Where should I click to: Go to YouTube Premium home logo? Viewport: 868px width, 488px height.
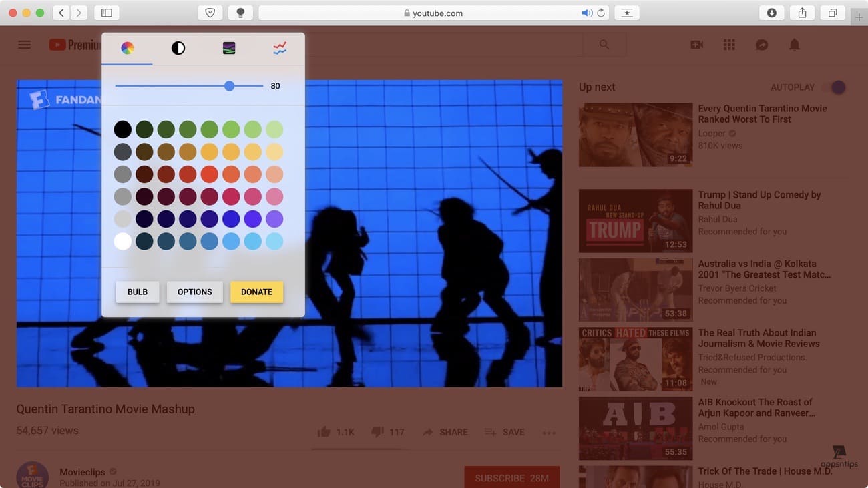tap(75, 45)
